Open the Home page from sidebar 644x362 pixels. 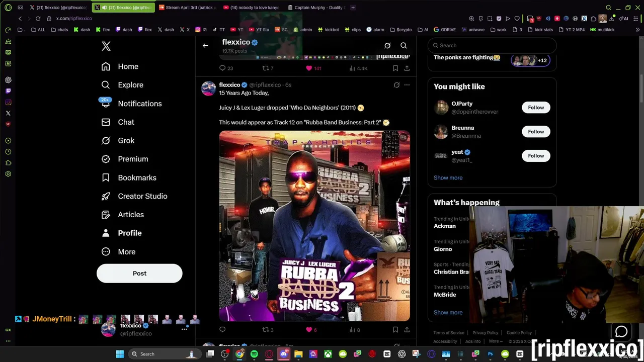coord(120,66)
